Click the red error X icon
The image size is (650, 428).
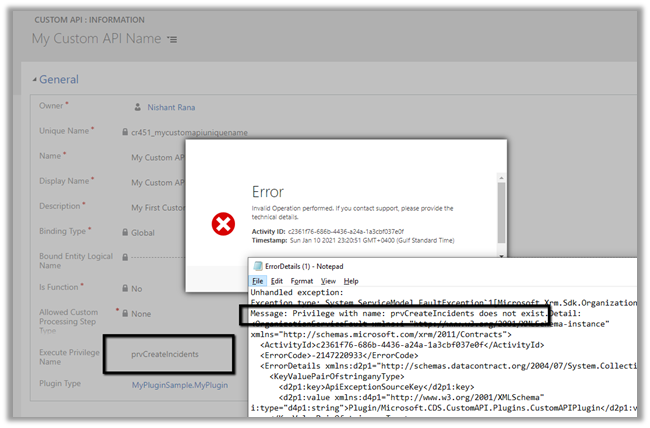[222, 222]
